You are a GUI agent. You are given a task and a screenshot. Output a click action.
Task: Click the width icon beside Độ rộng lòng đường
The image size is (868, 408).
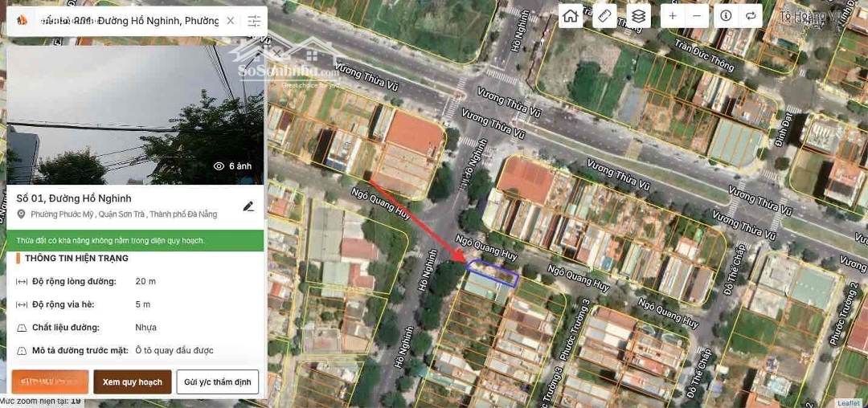tap(22, 282)
